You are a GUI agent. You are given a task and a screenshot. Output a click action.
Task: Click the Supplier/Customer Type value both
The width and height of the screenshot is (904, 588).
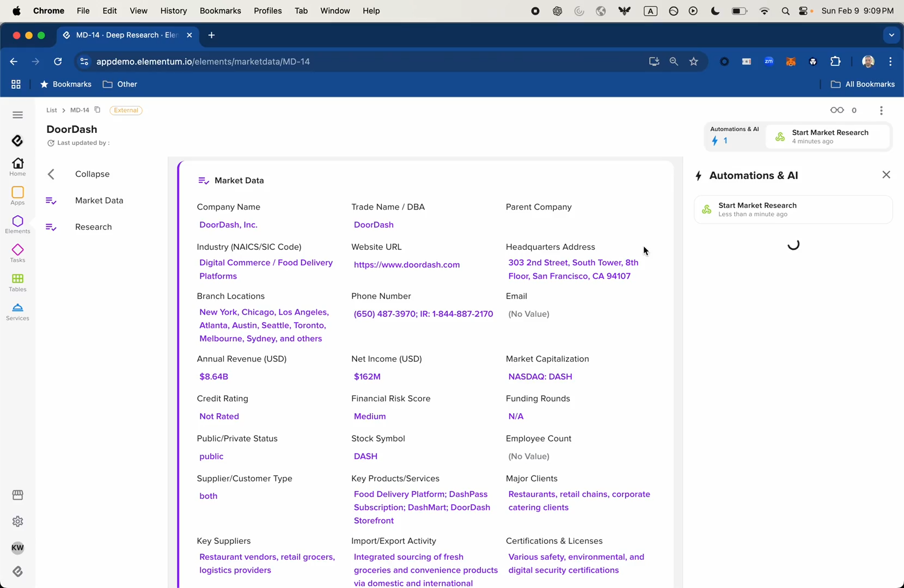[x=208, y=496]
